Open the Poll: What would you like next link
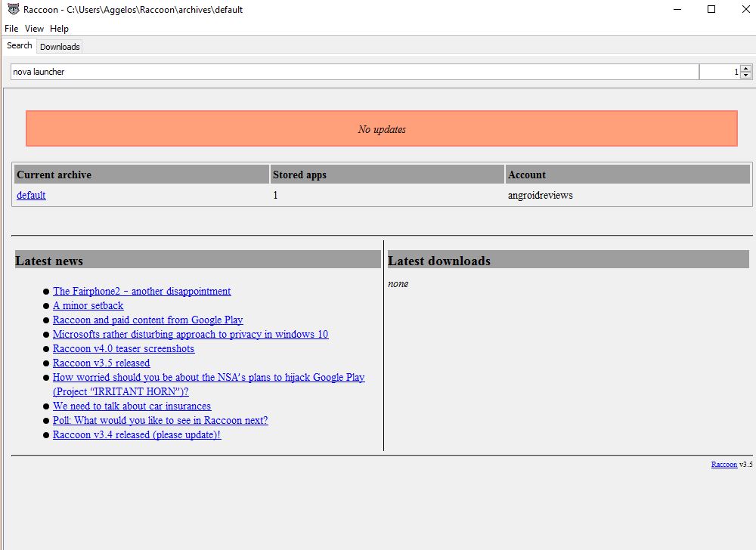 [x=160, y=421]
